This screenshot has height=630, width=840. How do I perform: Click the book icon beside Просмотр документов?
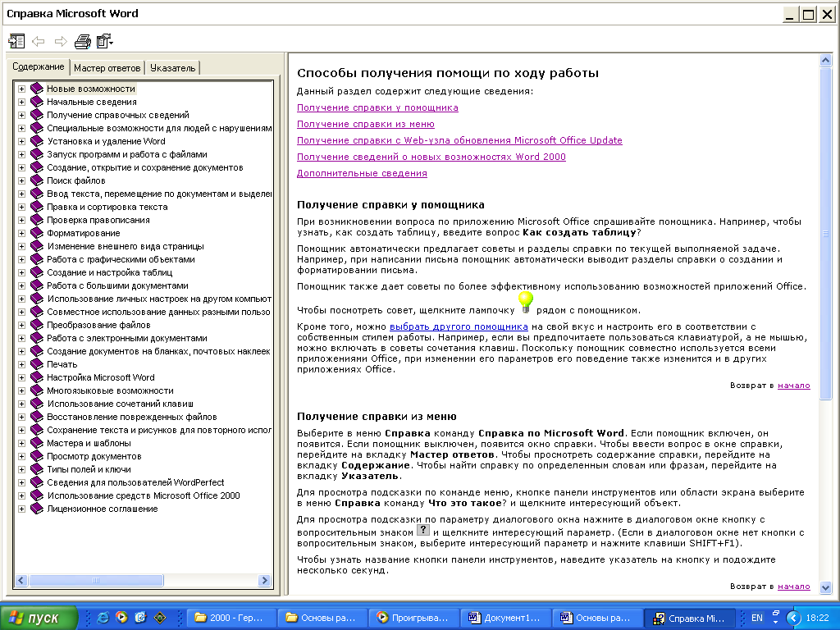pyautogui.click(x=37, y=456)
